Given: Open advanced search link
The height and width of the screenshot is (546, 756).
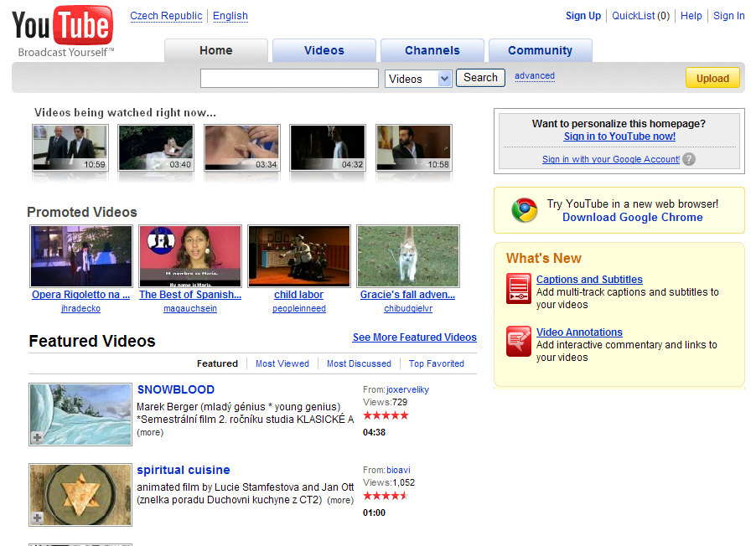Looking at the screenshot, I should tap(535, 75).
